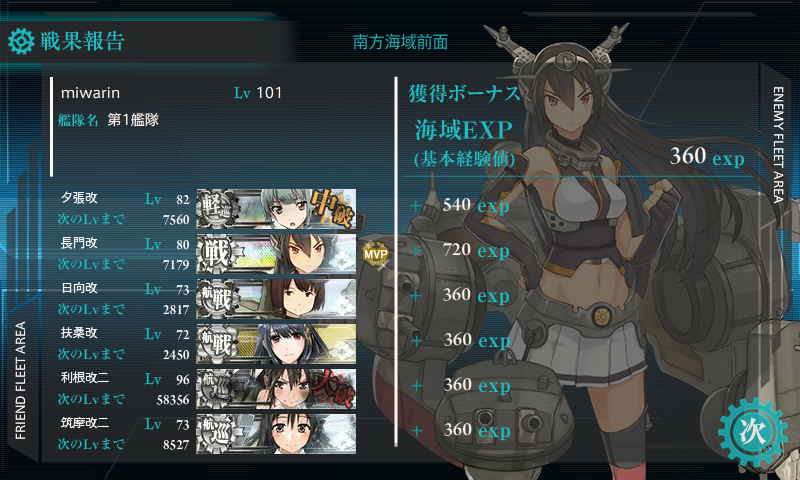Click the 航巡 gear icon on 利根改二

217,389
